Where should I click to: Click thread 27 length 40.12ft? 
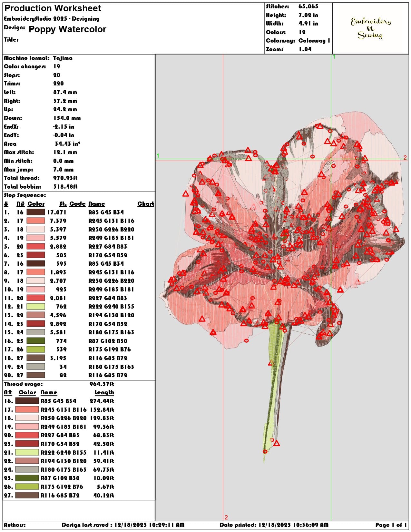103,496
